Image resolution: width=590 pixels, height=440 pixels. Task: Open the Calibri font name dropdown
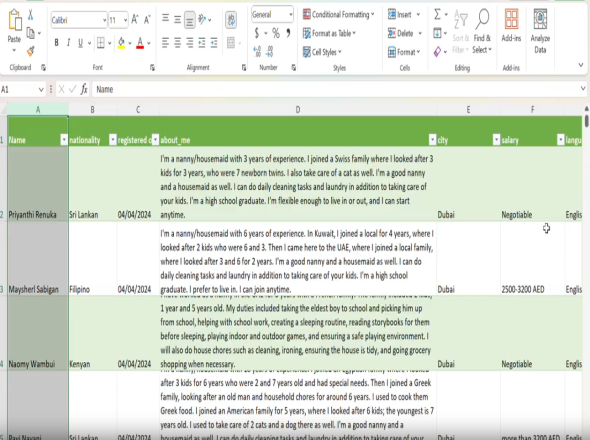tap(104, 20)
